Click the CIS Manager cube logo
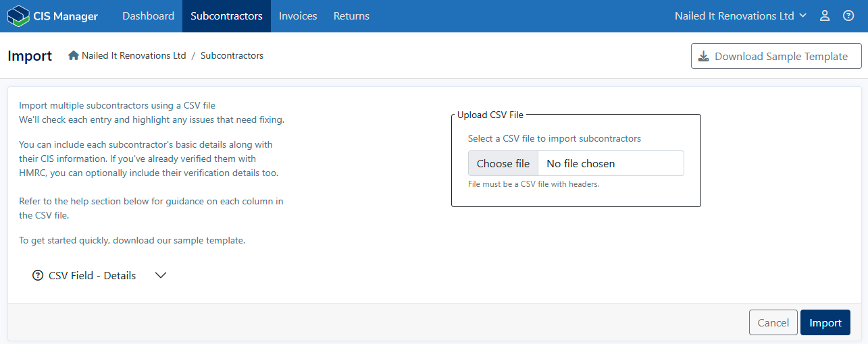The height and width of the screenshot is (344, 868). click(18, 16)
